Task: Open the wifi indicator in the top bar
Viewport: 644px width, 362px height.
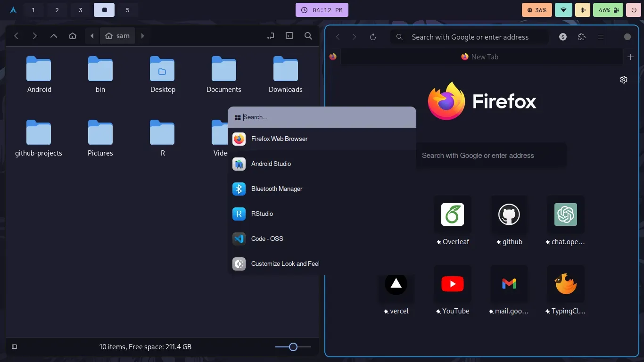Action: [563, 10]
